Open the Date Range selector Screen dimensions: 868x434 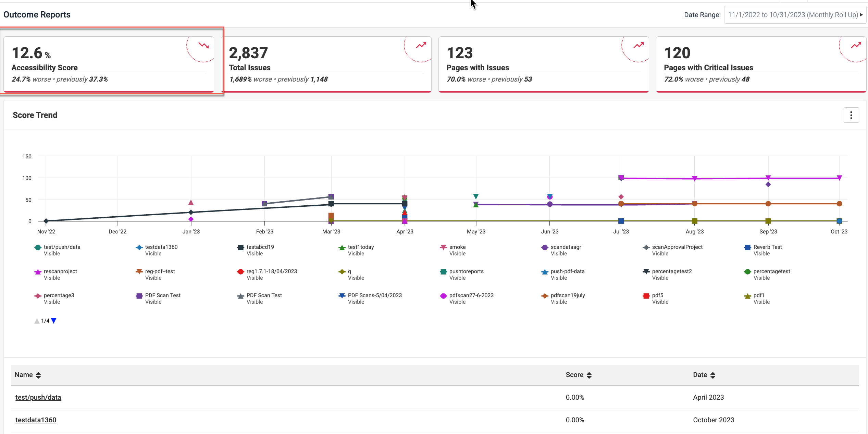(x=795, y=15)
